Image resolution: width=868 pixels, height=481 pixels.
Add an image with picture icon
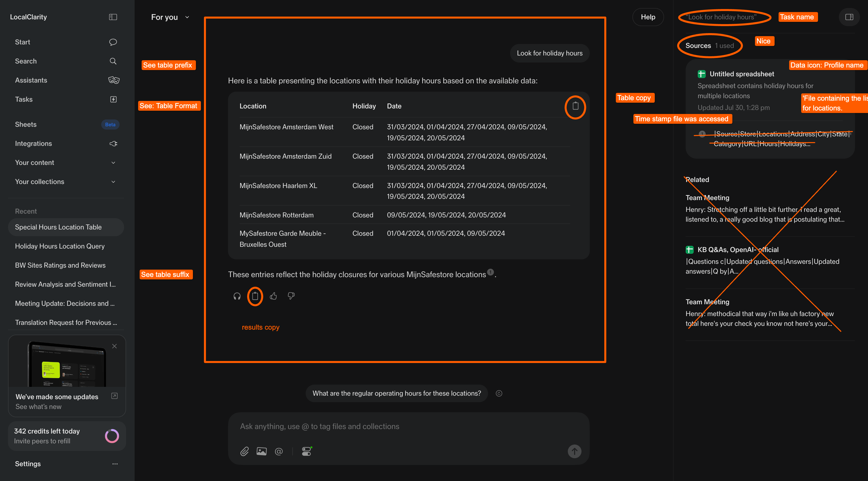coord(261,451)
